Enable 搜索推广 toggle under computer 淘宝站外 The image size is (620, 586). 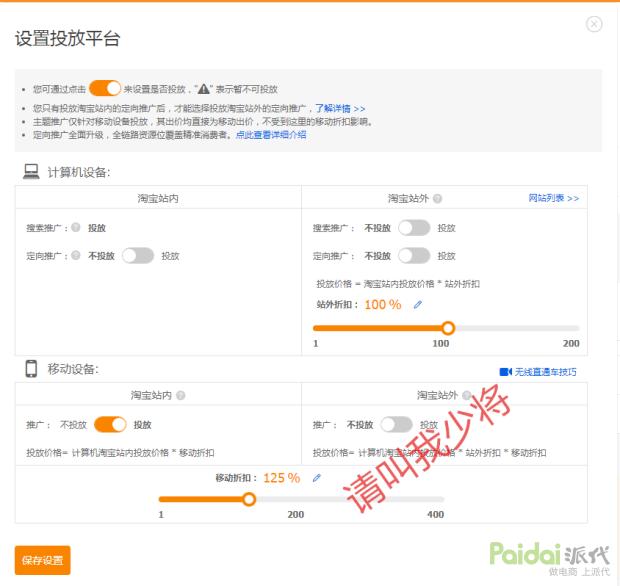tap(414, 228)
